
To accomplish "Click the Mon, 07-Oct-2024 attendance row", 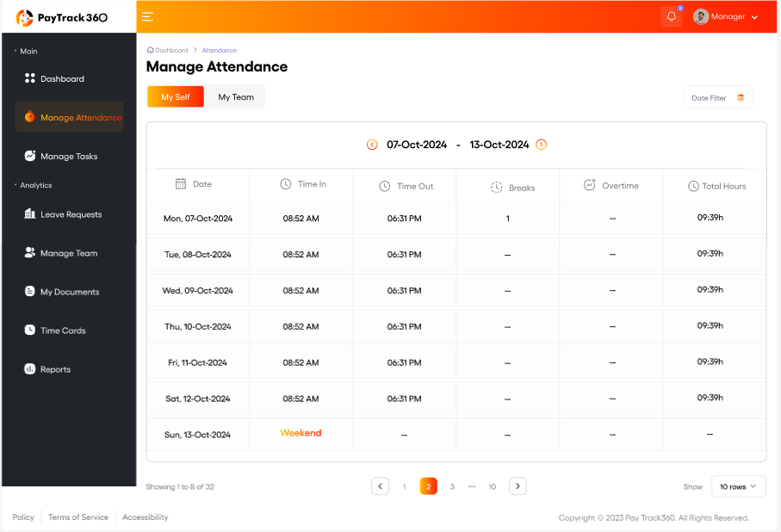I will tap(456, 219).
